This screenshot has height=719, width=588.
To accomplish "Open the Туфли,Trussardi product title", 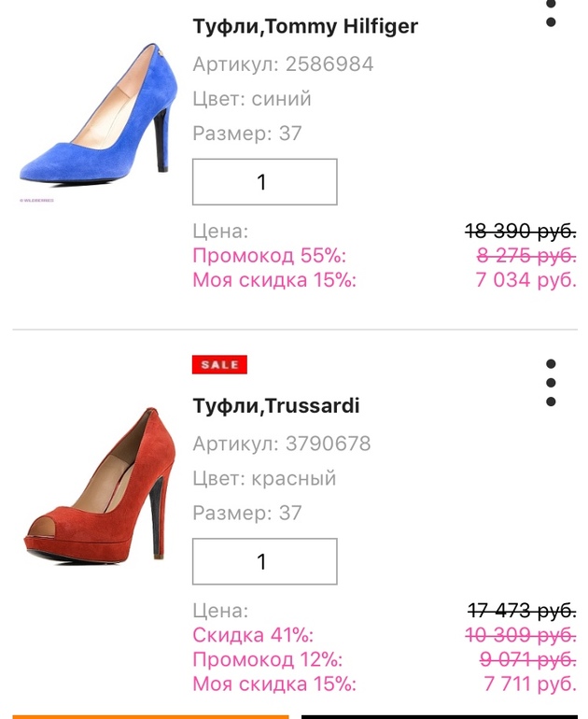I will tap(276, 406).
